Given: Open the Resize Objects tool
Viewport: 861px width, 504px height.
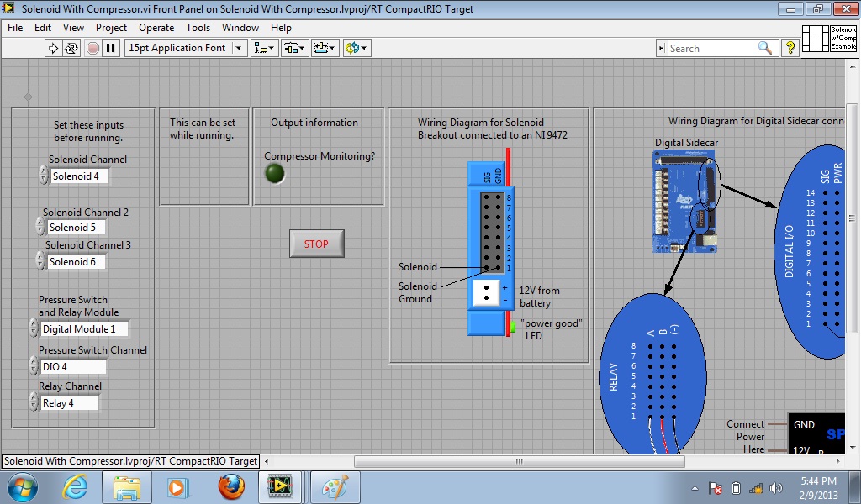Looking at the screenshot, I should tap(325, 48).
